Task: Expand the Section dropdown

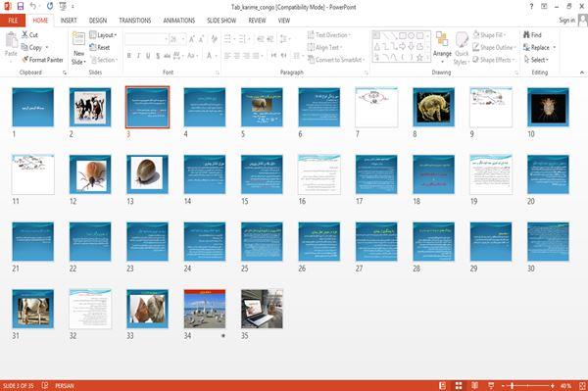Action: (x=104, y=60)
